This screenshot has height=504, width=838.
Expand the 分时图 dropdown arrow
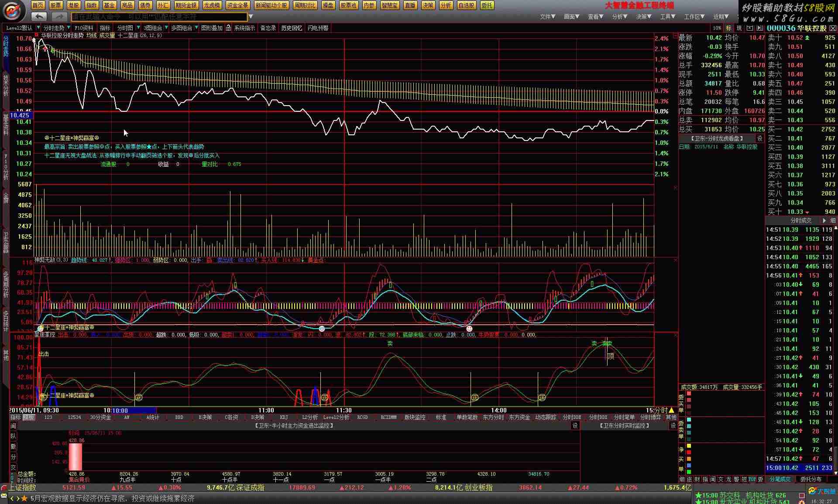(x=137, y=28)
